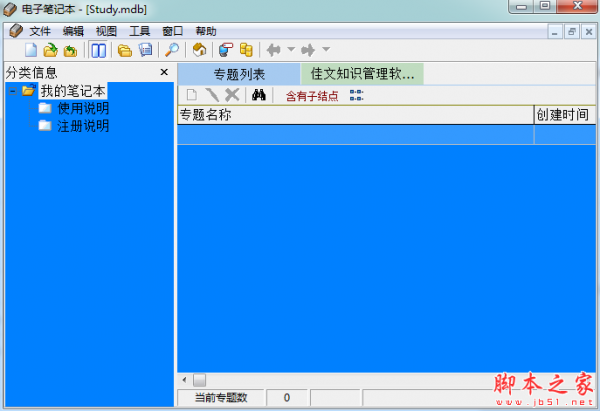The width and height of the screenshot is (600, 411).
Task: Click the yellow folders toolbar icon
Action: point(125,50)
